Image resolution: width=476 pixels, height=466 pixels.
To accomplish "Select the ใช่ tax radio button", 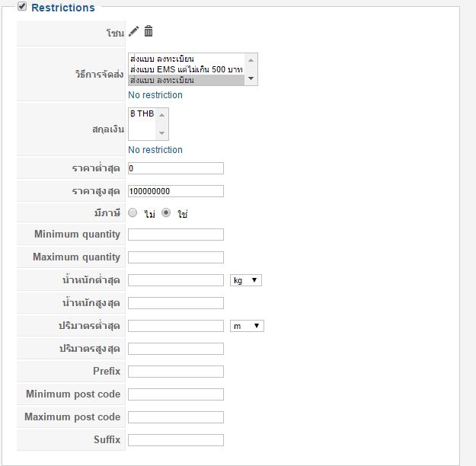I will (x=166, y=213).
